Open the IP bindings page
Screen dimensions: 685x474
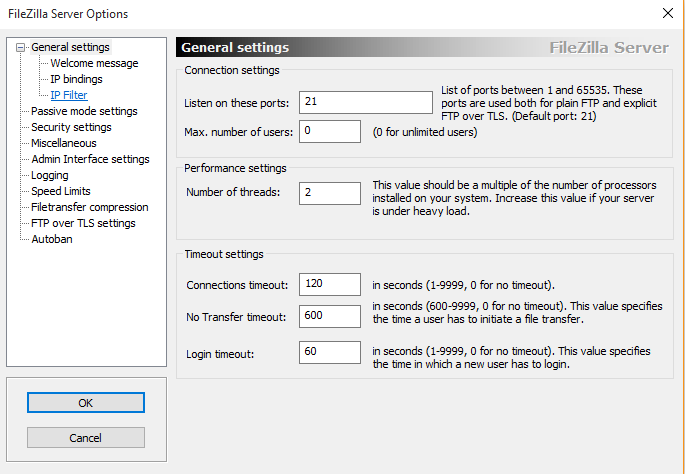click(76, 79)
